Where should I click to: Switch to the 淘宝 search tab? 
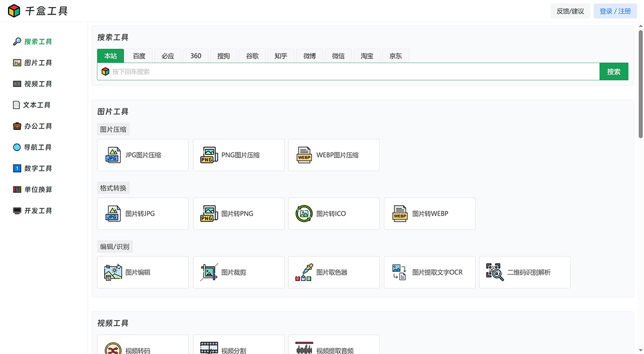click(367, 55)
